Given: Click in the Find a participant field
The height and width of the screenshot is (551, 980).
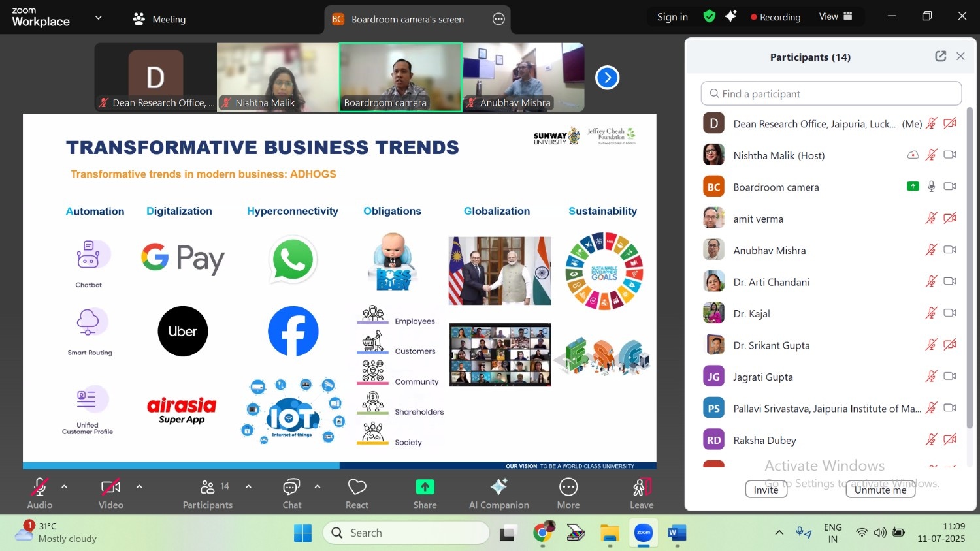Looking at the screenshot, I should tap(831, 93).
